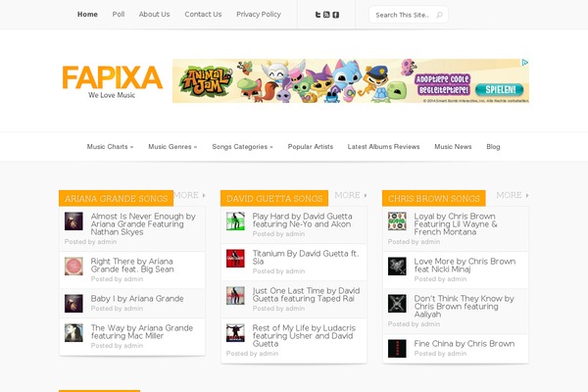Open The Way by Ariana Grande title
Screen dimensions: 588x392
(142, 332)
